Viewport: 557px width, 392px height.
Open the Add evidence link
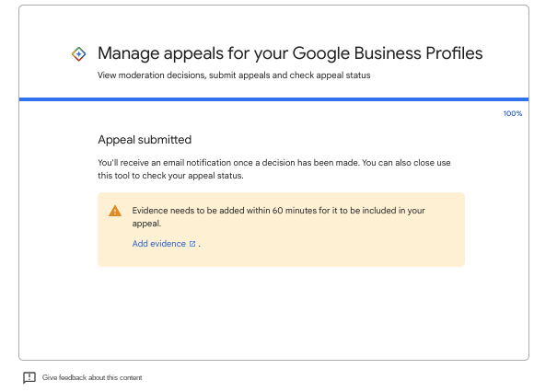coord(158,244)
